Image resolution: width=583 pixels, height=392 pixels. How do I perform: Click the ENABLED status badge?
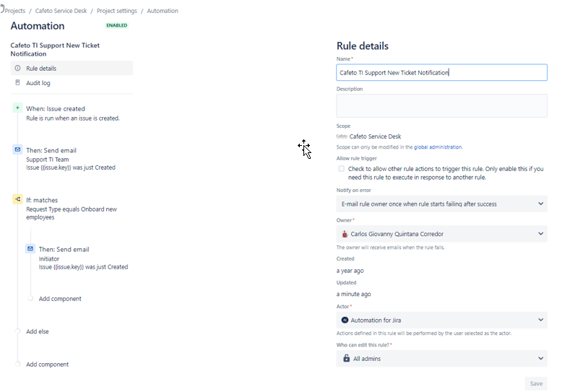coord(117,25)
